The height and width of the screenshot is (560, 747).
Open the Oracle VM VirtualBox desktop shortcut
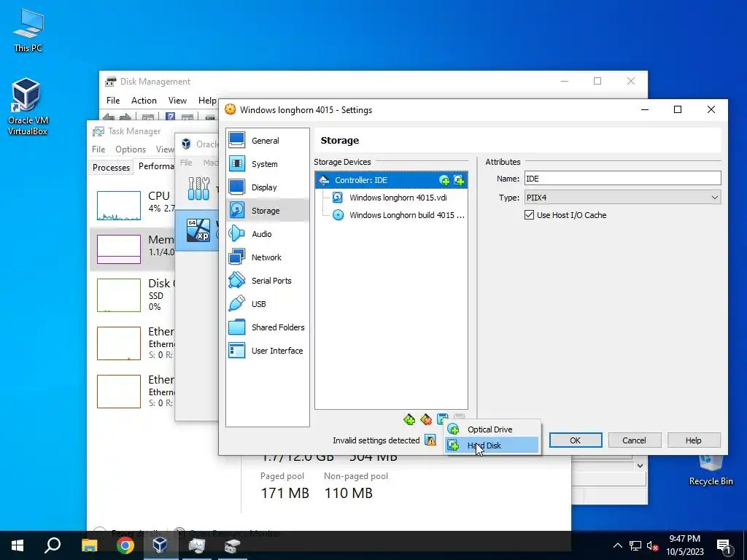[28, 106]
